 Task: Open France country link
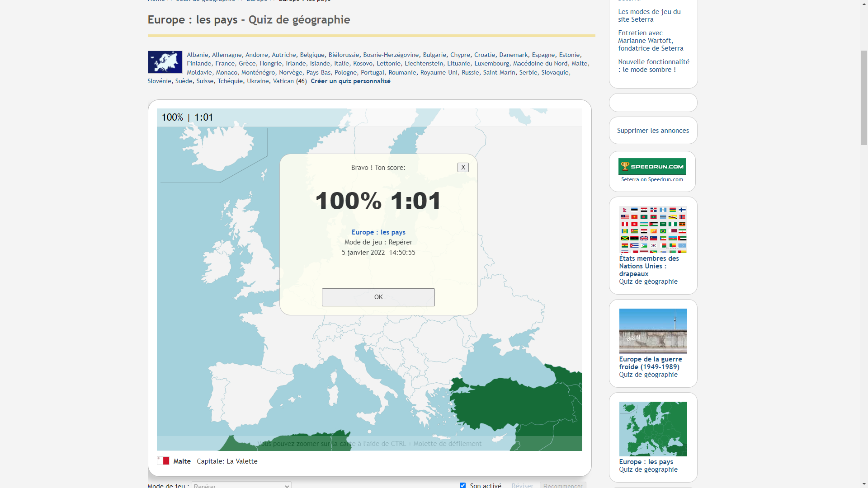click(x=225, y=63)
